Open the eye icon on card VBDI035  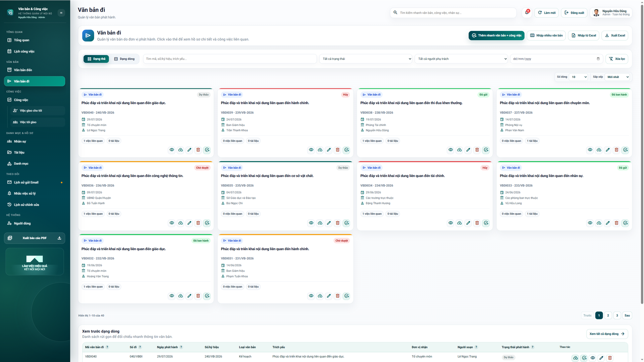311,223
